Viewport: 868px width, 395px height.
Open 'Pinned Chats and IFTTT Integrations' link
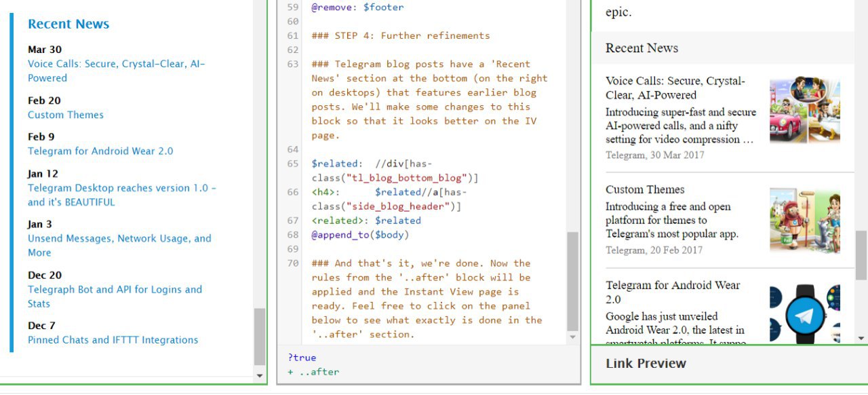tap(113, 340)
